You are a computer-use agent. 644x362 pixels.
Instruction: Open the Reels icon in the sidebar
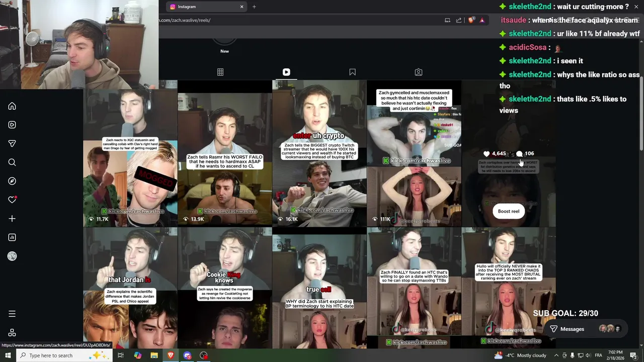coord(12,125)
